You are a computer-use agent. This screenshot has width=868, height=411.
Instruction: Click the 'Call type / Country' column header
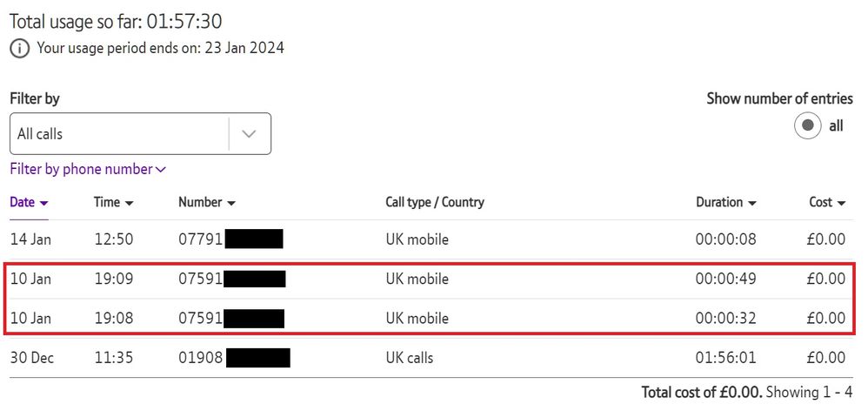(434, 202)
